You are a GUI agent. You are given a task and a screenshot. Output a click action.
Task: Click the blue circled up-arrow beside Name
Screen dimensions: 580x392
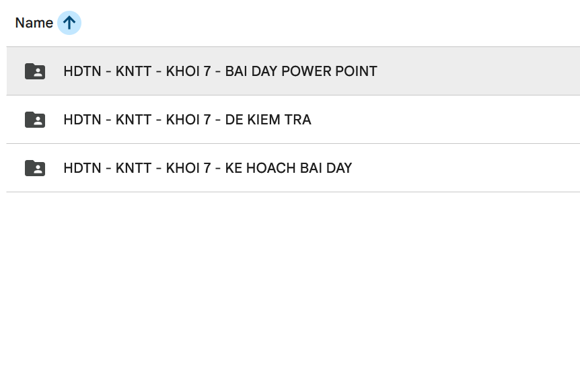pyautogui.click(x=69, y=23)
